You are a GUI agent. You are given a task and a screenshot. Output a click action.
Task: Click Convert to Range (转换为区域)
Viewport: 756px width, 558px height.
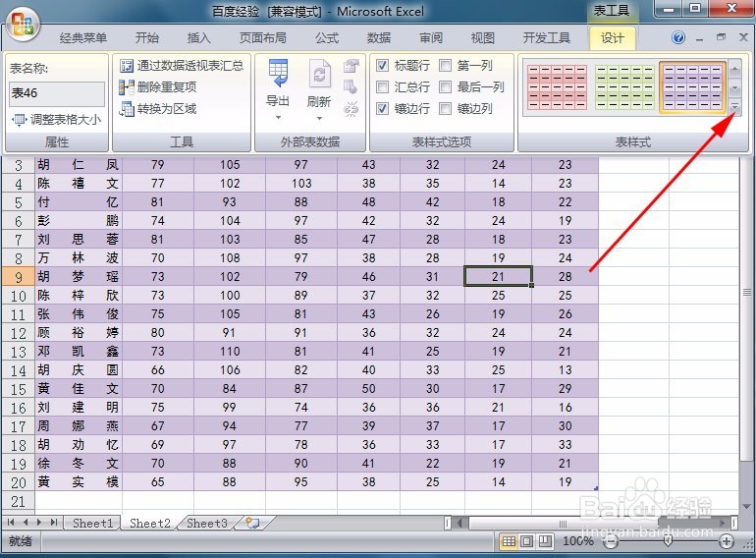click(158, 108)
